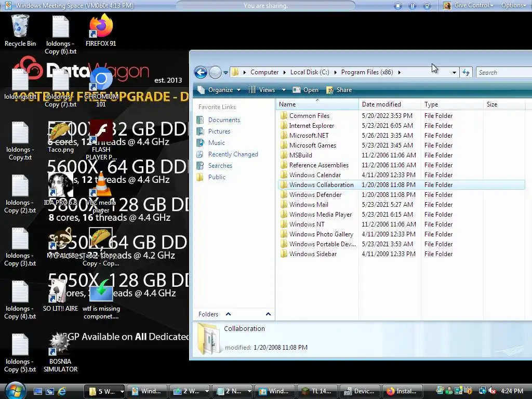Select the loldongs - Copy (5).txt file
This screenshot has height=399, width=532.
(x=20, y=353)
